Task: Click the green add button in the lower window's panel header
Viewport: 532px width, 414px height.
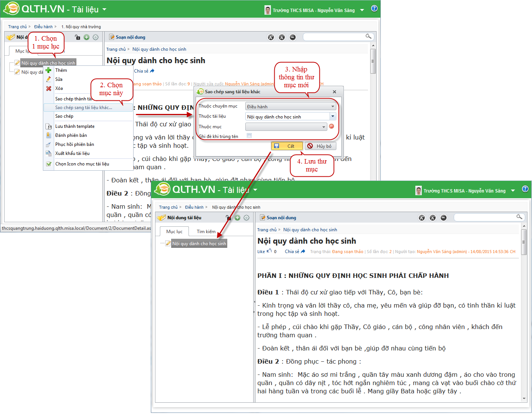Action: [237, 218]
